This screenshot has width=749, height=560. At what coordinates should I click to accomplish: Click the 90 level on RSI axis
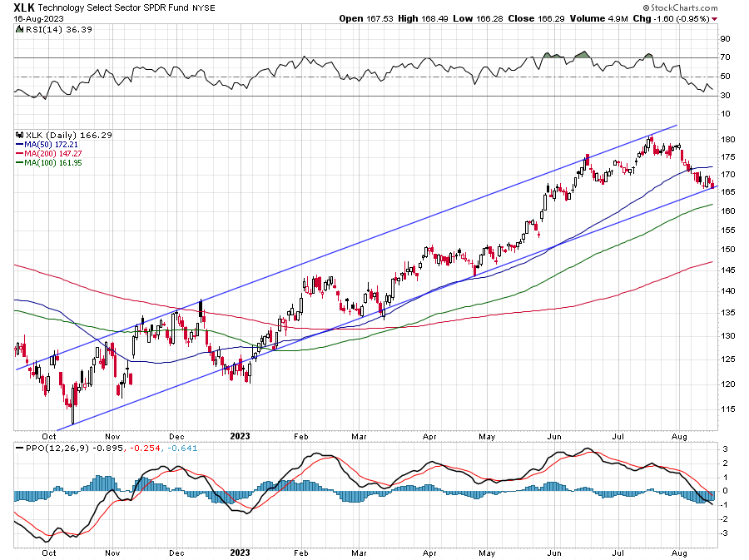pyautogui.click(x=725, y=38)
